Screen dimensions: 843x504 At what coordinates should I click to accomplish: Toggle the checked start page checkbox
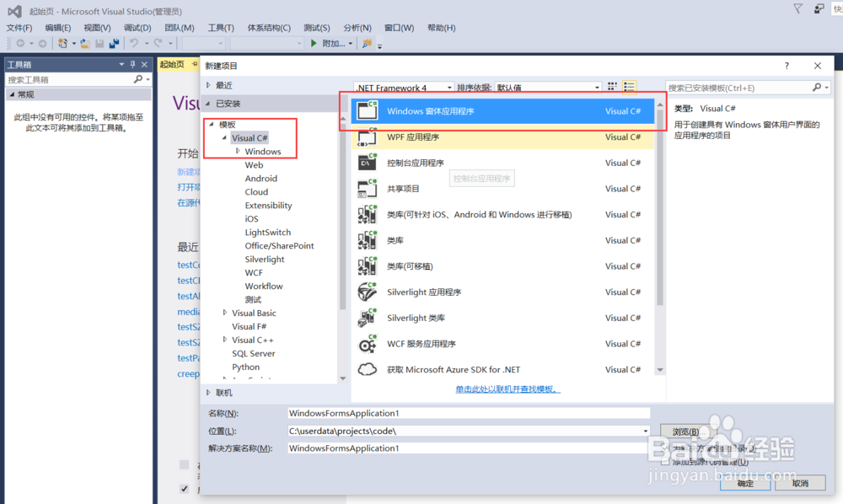click(185, 489)
